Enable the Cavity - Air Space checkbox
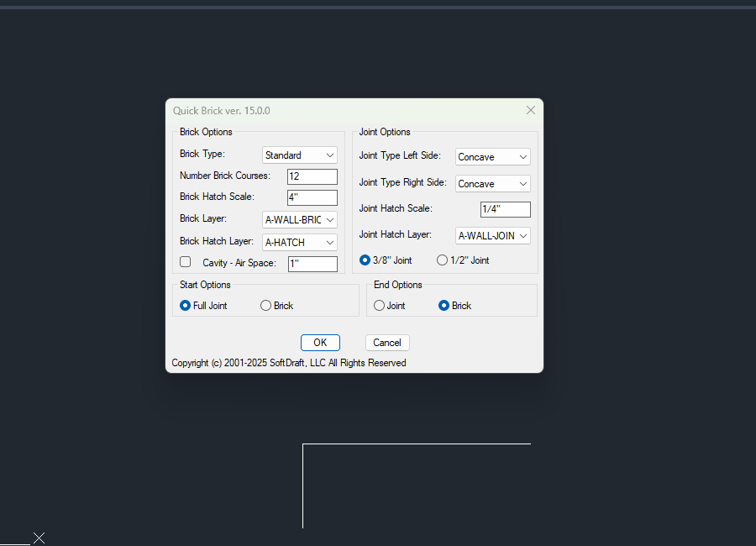Image resolution: width=756 pixels, height=546 pixels. pos(185,261)
